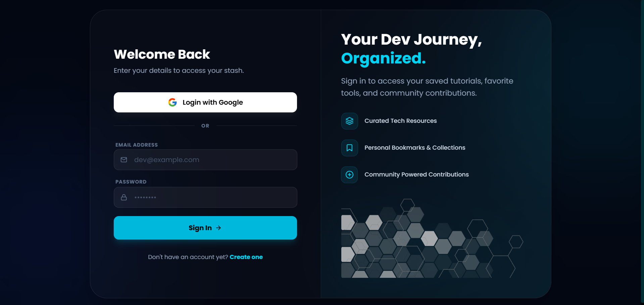This screenshot has width=644, height=305.
Task: Click the Your Dev Journey heading
Action: point(411,39)
